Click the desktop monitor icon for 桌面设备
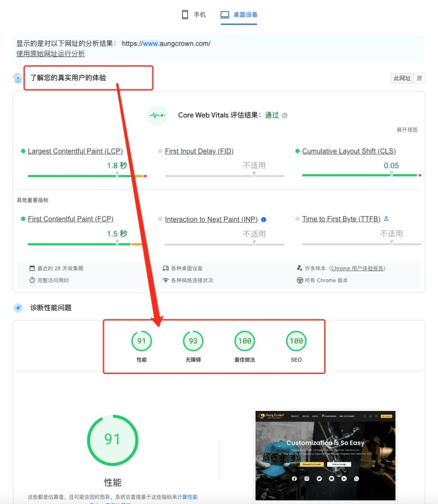 (x=225, y=15)
